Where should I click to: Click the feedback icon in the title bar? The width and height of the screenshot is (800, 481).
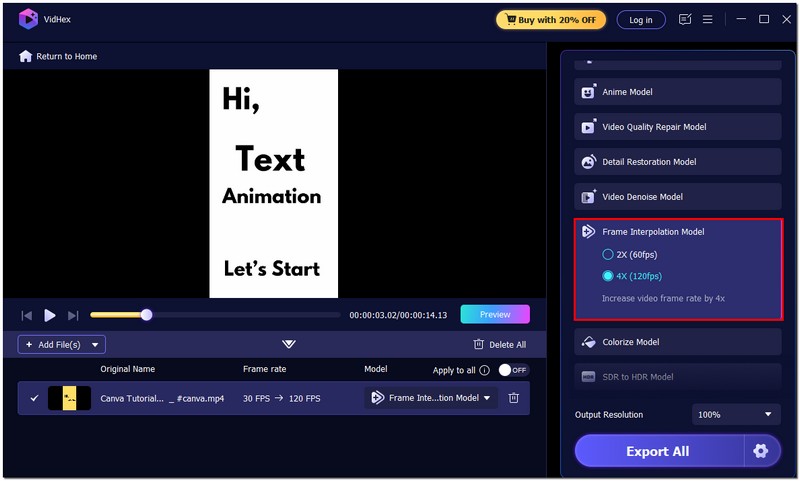pyautogui.click(x=685, y=19)
